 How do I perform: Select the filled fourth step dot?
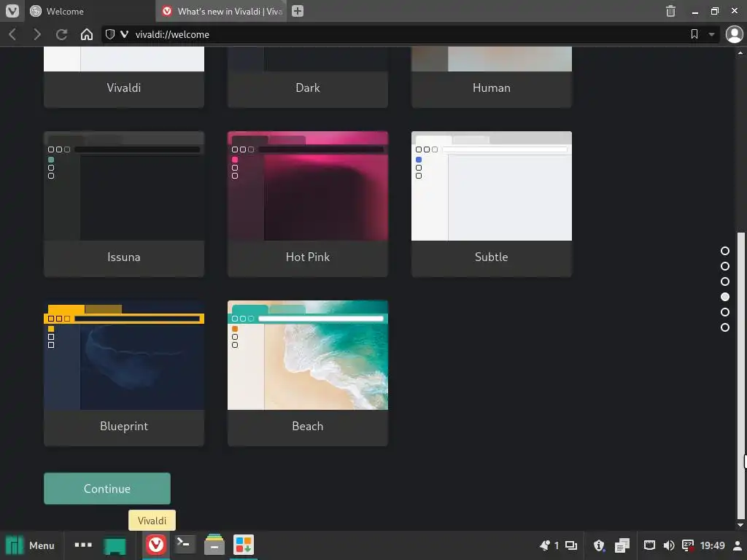click(724, 297)
